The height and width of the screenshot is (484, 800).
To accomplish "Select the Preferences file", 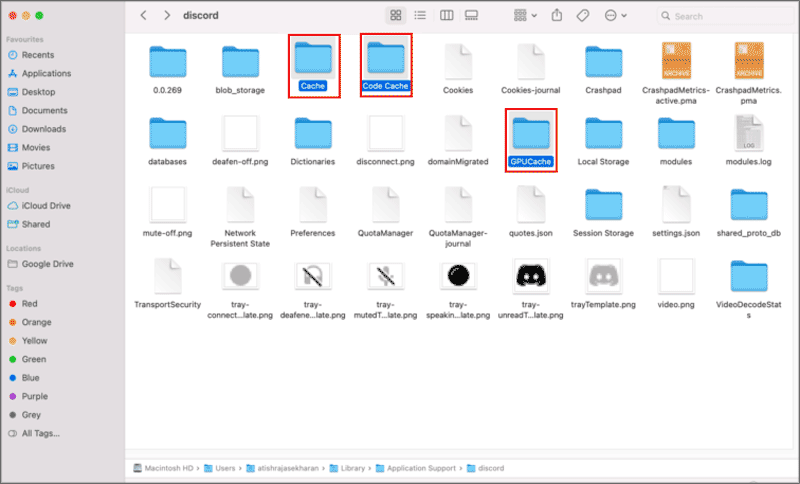I will point(313,205).
